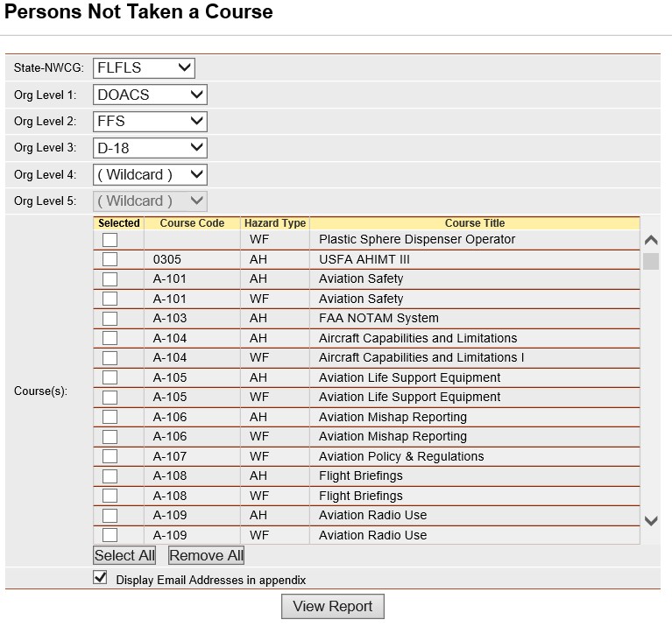Click the View Report button
Image resolution: width=672 pixels, height=627 pixels.
pos(333,607)
